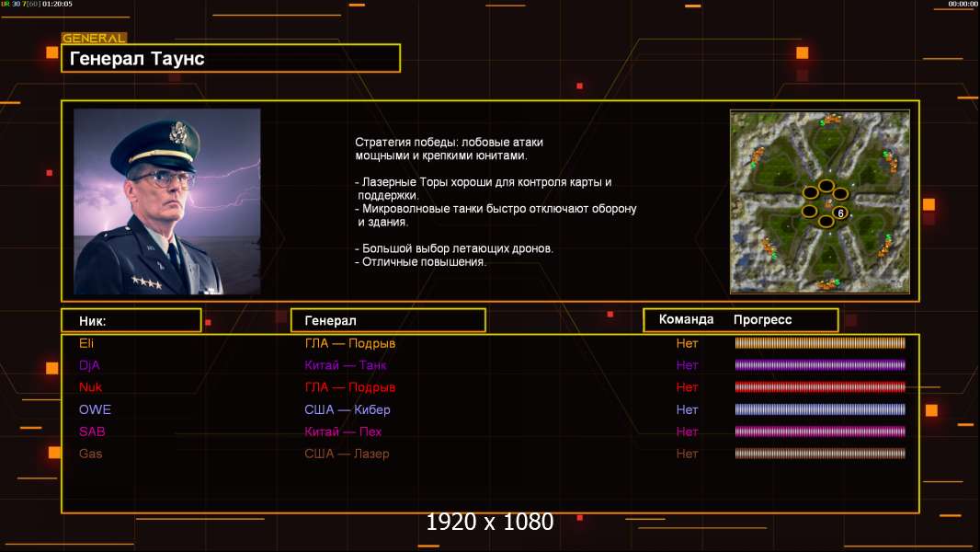980x552 pixels.
Task: Click the 00:00:00 clock top right
Action: point(963,4)
